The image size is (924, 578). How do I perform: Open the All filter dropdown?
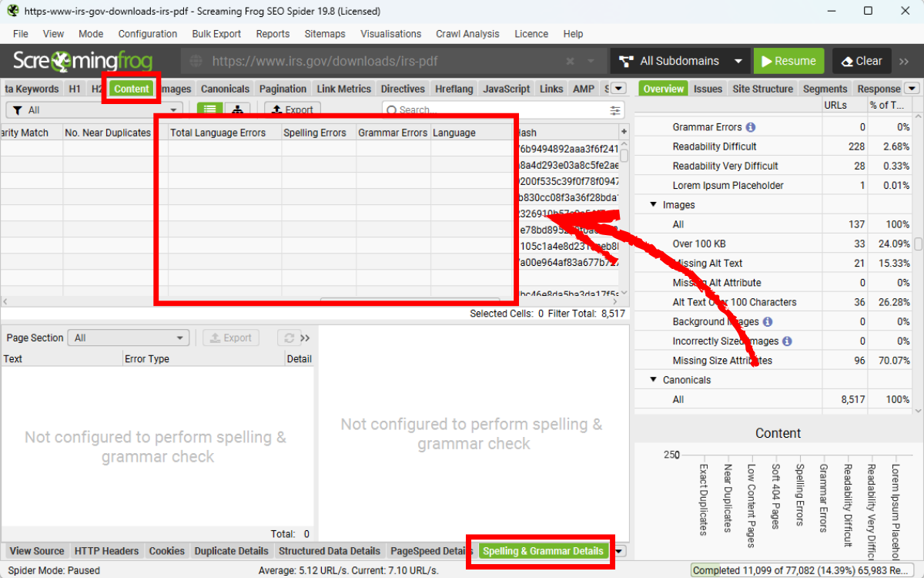pos(95,110)
